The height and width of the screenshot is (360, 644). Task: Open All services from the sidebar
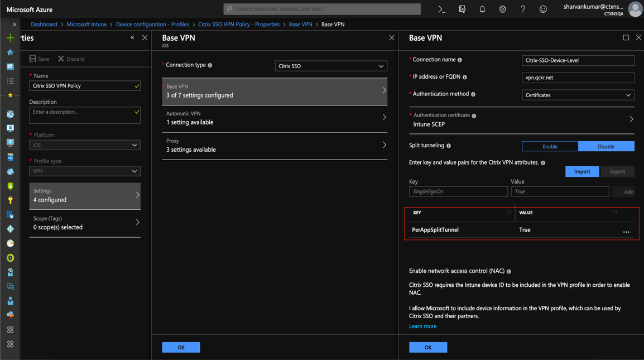(9, 80)
